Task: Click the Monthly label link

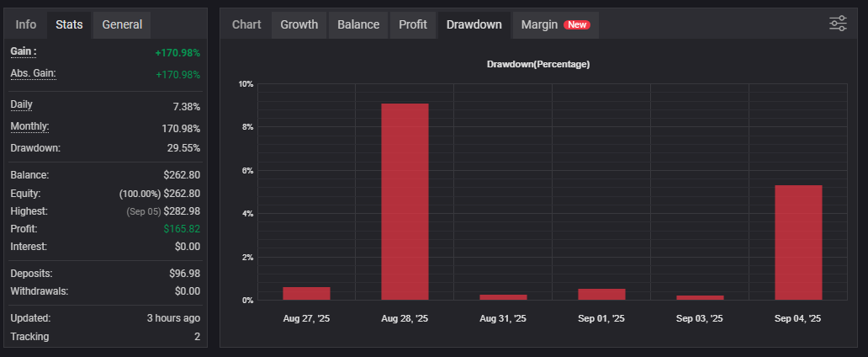Action: tap(29, 126)
